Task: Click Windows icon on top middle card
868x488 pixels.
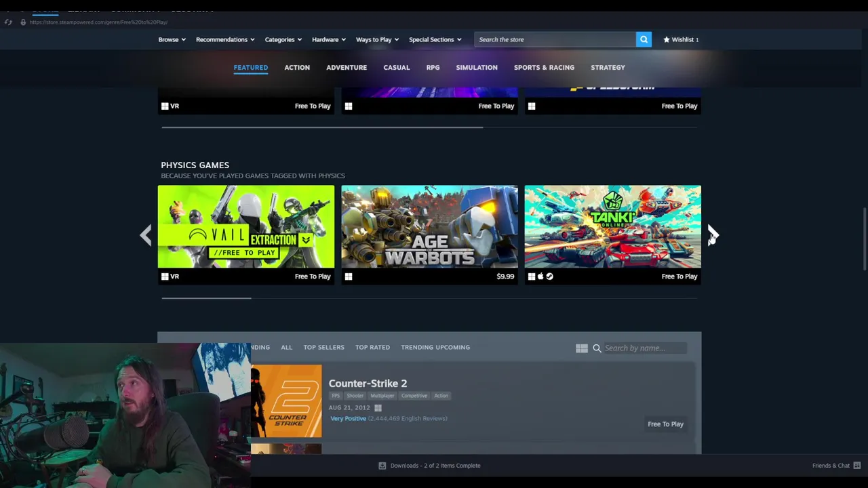Action: [x=349, y=106]
